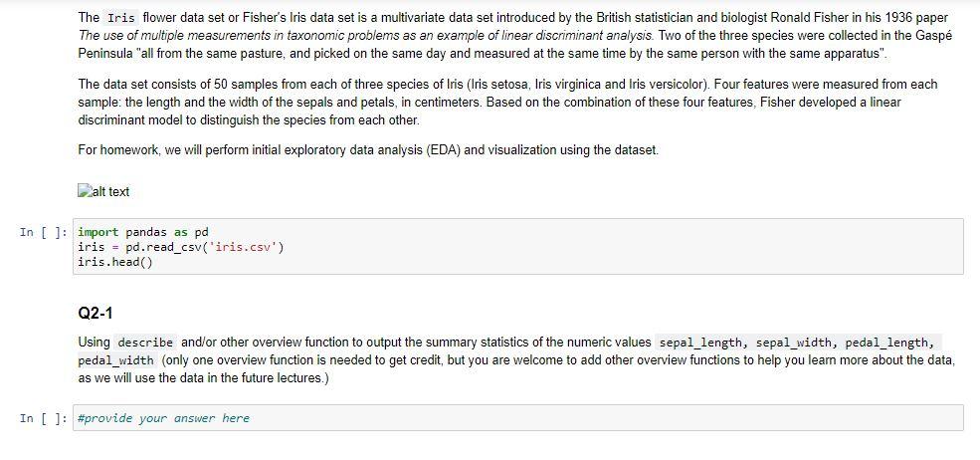
Task: Click the "import" keyword in the code cell
Action: coord(98,232)
